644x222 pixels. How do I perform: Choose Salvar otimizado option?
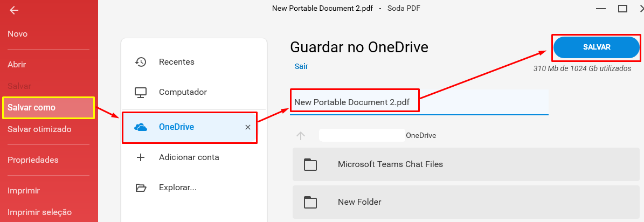(39, 129)
